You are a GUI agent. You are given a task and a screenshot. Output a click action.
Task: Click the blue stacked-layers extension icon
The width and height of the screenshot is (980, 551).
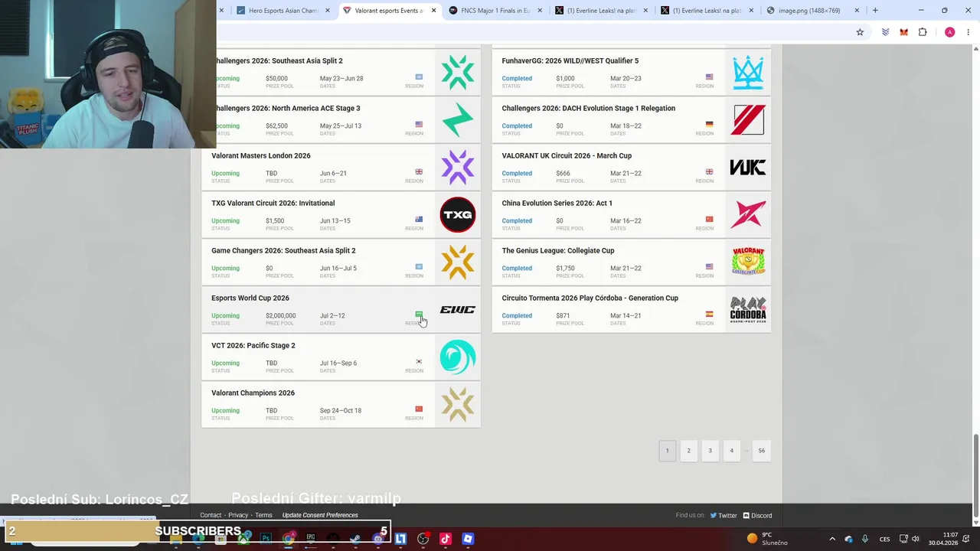(885, 32)
